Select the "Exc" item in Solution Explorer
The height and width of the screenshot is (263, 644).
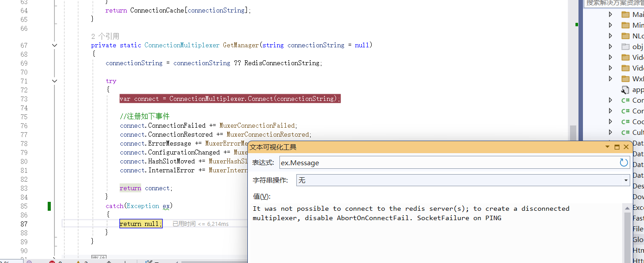coord(638,207)
